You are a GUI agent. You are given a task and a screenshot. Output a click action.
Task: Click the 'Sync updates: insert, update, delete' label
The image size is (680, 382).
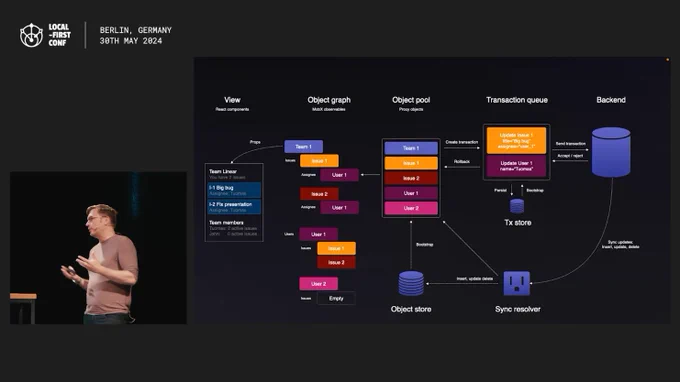tap(620, 245)
